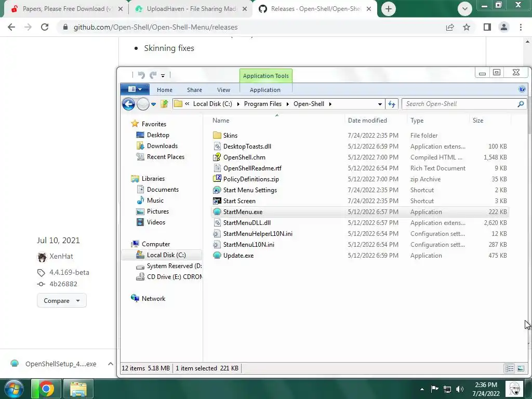Open the Skins folder
Viewport: 532px width, 399px height.
click(230, 136)
